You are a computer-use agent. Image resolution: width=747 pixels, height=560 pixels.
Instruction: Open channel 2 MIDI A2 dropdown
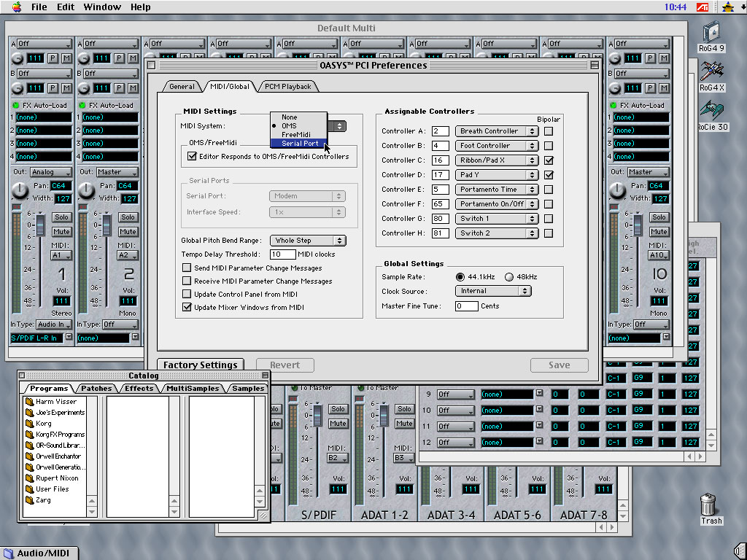tap(127, 255)
